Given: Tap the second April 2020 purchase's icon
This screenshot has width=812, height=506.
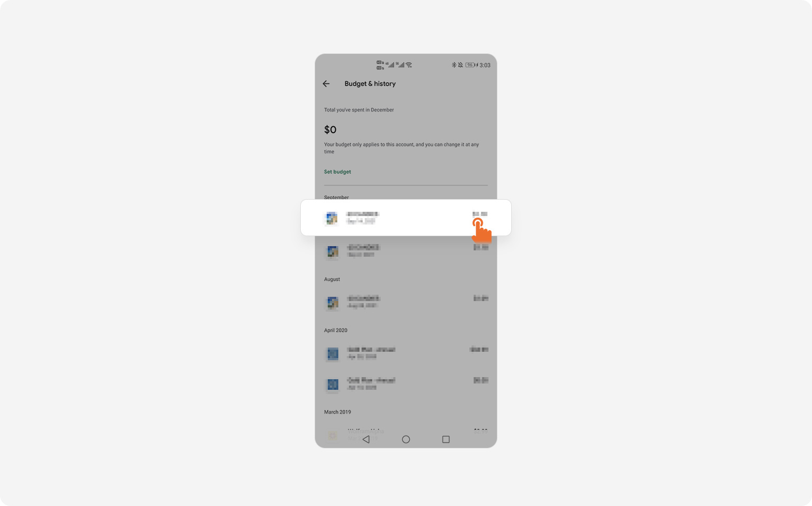Looking at the screenshot, I should pyautogui.click(x=333, y=385).
